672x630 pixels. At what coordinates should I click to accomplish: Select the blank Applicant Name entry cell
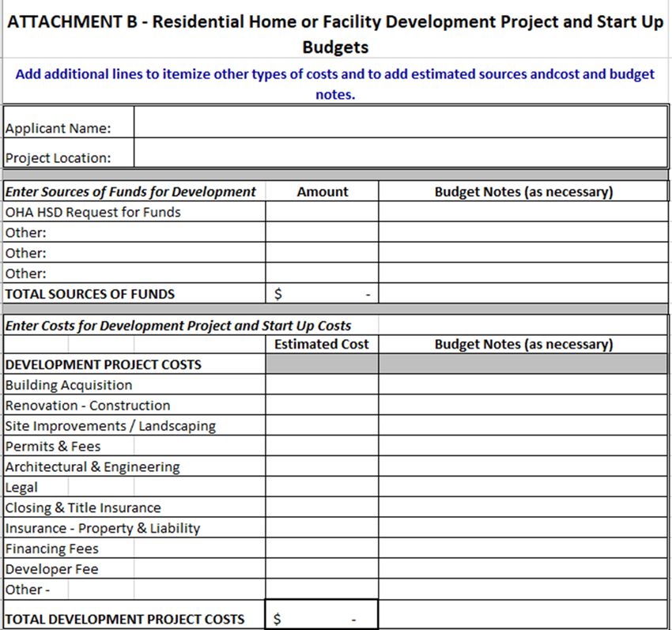click(x=401, y=123)
